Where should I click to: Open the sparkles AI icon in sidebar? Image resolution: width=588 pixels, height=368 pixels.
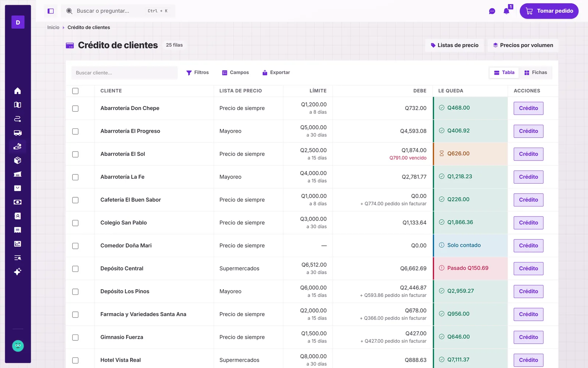(x=18, y=272)
